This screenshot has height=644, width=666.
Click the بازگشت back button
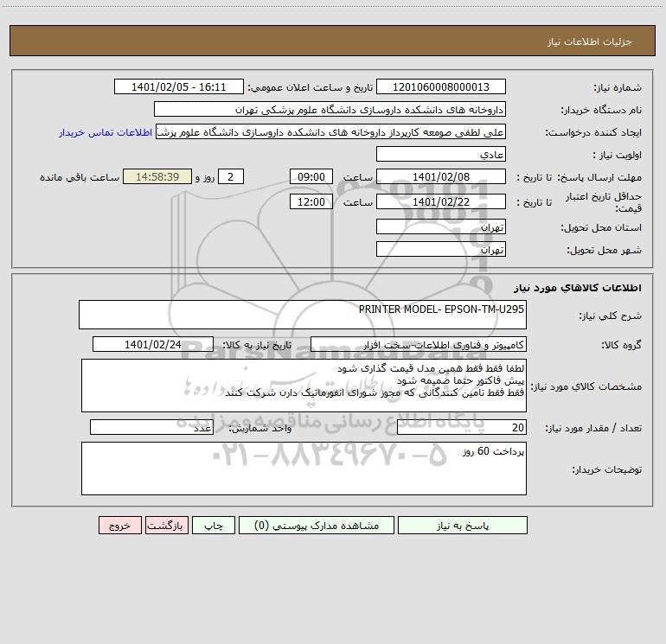(166, 525)
